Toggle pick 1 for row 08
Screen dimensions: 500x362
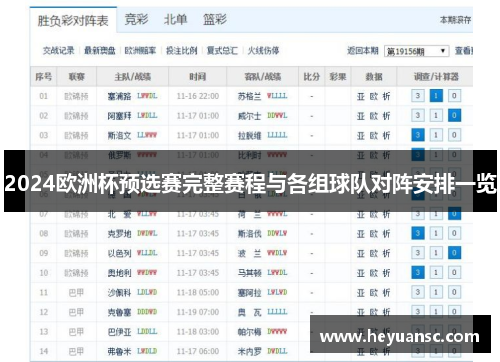pos(436,233)
